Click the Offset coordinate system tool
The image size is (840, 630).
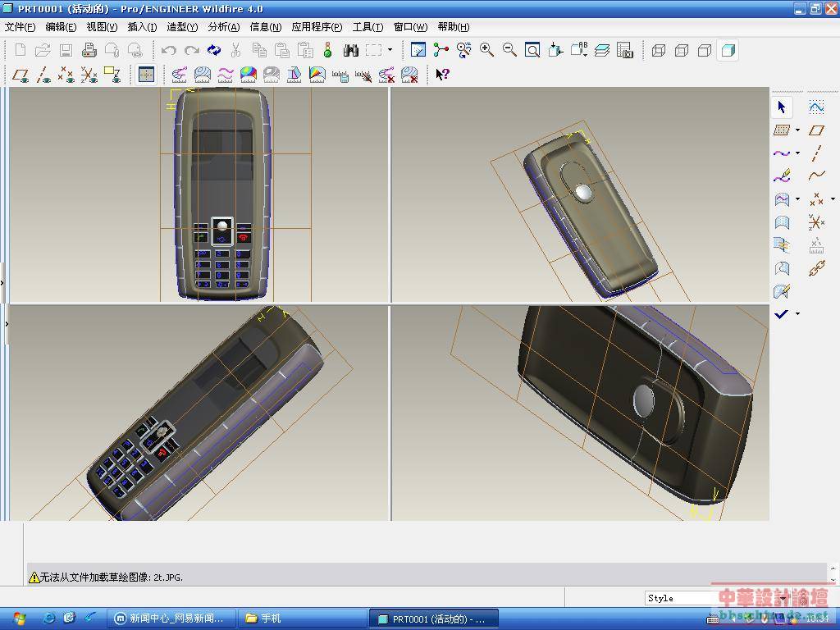click(816, 222)
